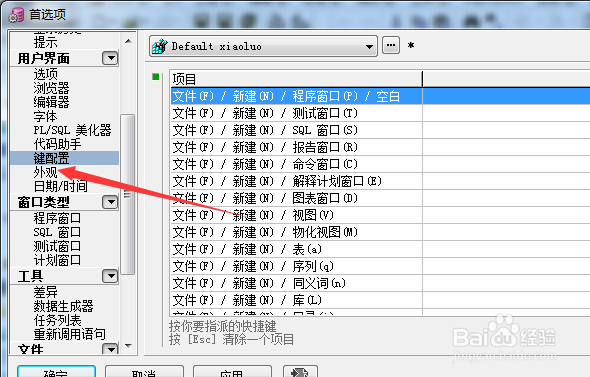Select row 新建 / 同义词(n)
The image size is (590, 377).
click(x=297, y=283)
